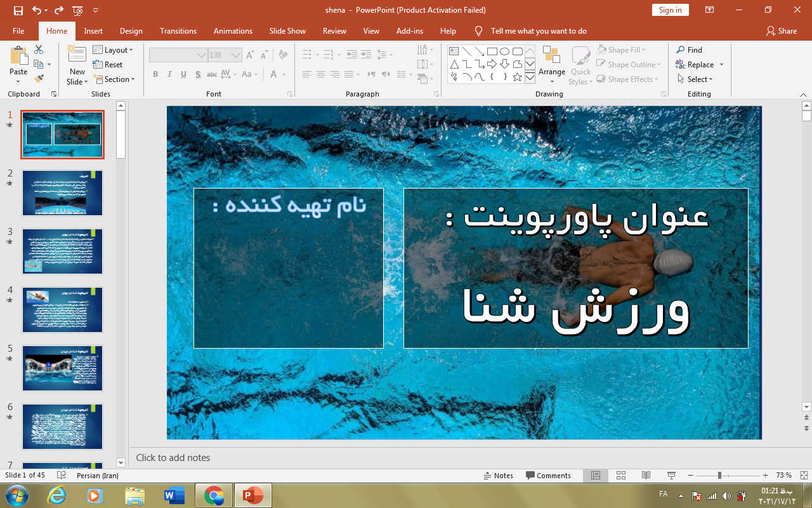Viewport: 812px width, 508px height.
Task: Click the Sign in button
Action: click(670, 10)
